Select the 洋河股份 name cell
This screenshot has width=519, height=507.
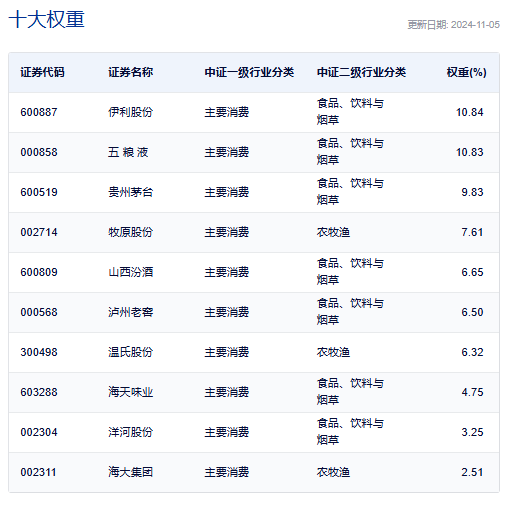tap(130, 432)
